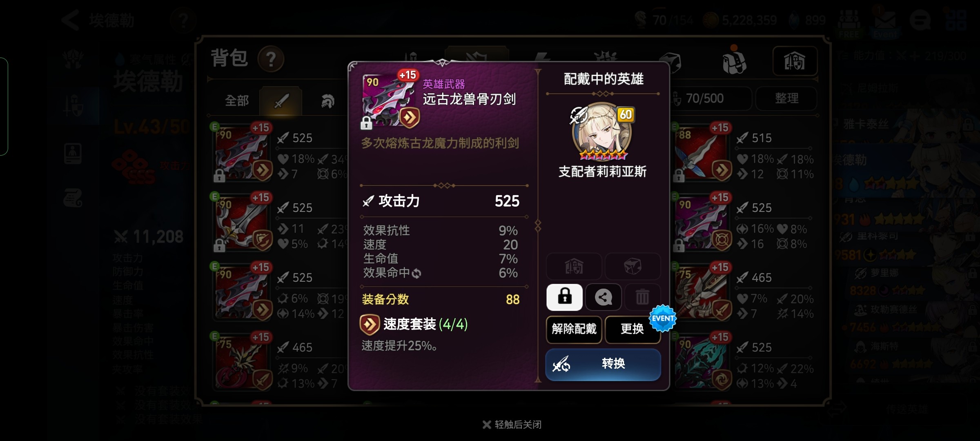The image size is (980, 441).
Task: Open the top-right equipment management icon
Action: (x=795, y=61)
